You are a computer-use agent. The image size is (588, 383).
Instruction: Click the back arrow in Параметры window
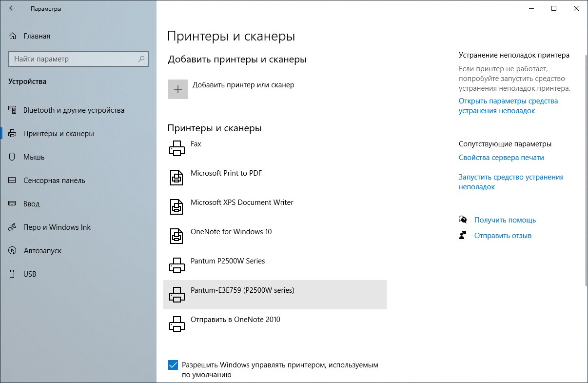click(12, 8)
